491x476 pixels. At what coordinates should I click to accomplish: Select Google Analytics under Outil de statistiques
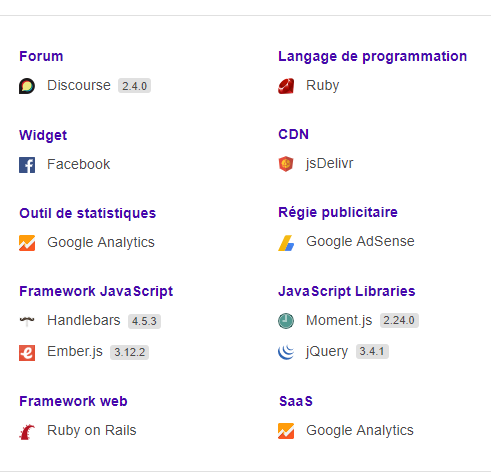click(x=101, y=242)
